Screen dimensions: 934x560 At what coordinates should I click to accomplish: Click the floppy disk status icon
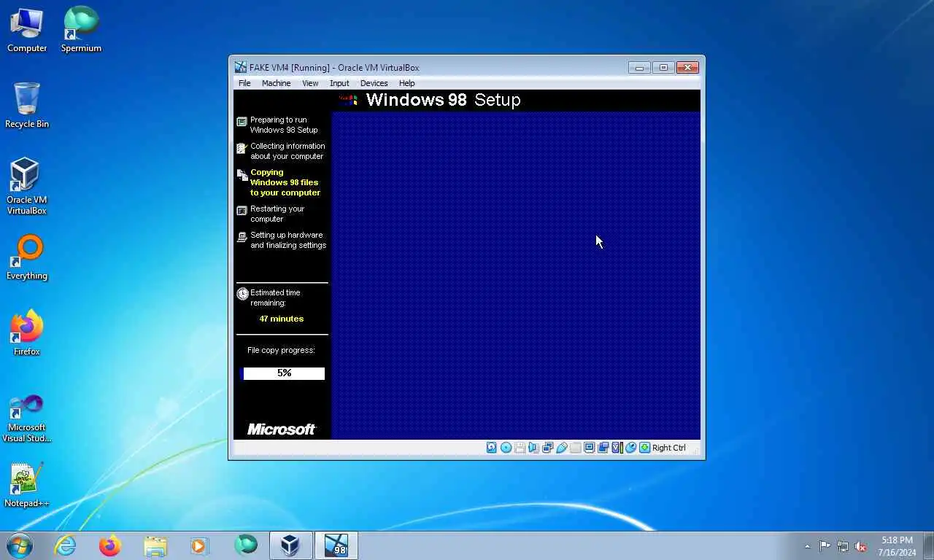click(x=520, y=448)
